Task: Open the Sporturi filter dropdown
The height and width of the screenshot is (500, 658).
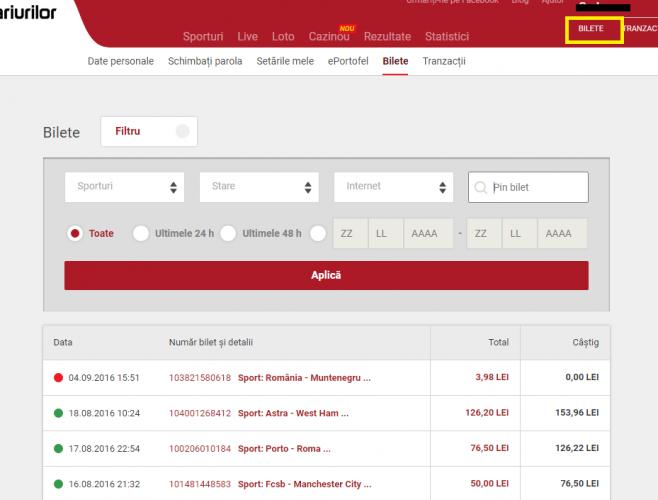Action: pyautogui.click(x=124, y=187)
